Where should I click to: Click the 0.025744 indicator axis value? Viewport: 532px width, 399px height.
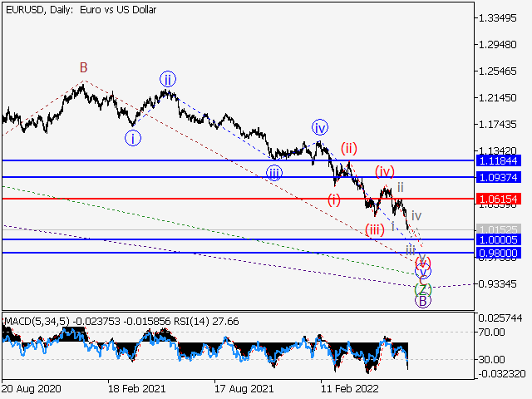pyautogui.click(x=500, y=318)
